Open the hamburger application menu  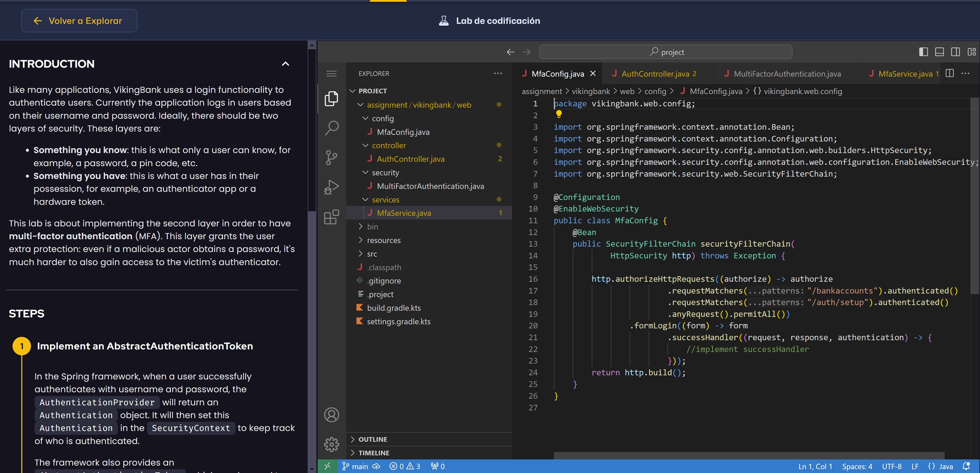pyautogui.click(x=331, y=74)
